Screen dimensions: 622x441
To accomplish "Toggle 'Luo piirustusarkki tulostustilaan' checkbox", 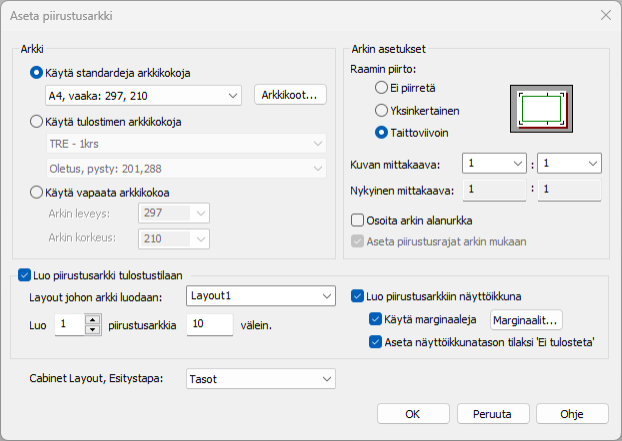I will 25,273.
